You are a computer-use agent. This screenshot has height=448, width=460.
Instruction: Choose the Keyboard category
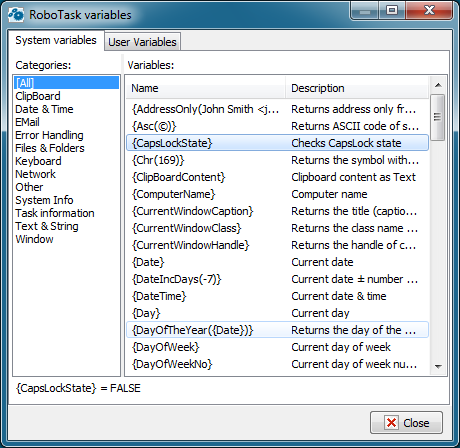coord(66,161)
